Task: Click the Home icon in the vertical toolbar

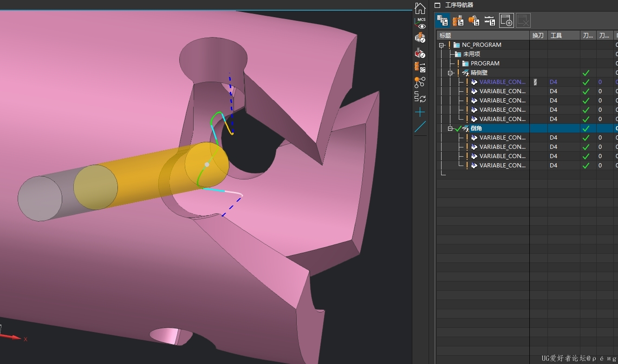Action: [x=420, y=8]
